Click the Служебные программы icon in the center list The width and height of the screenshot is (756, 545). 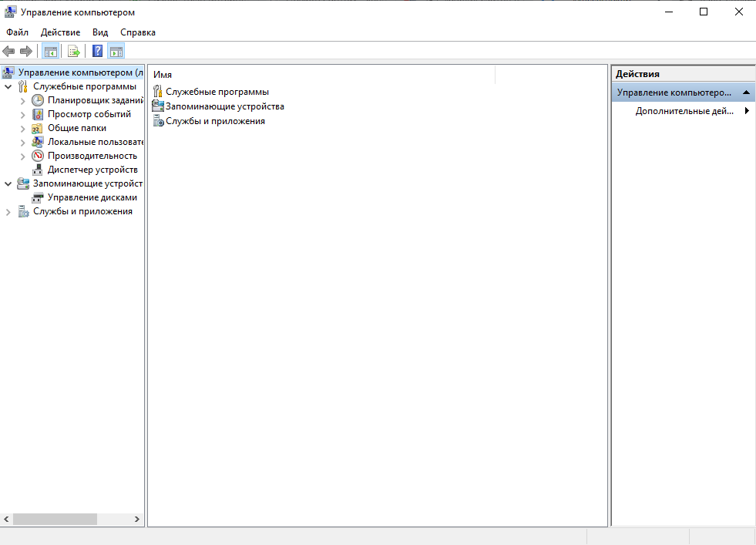[x=158, y=91]
